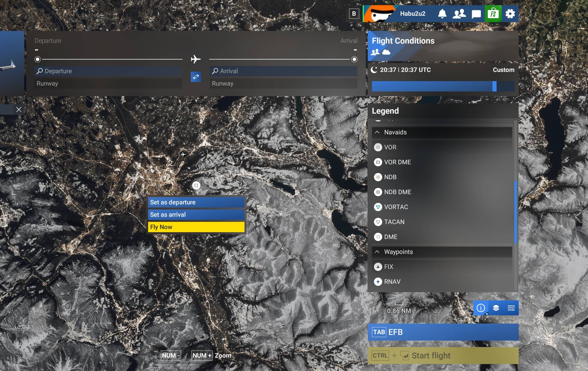
Task: Choose Set as departure from context menu
Action: coord(196,202)
